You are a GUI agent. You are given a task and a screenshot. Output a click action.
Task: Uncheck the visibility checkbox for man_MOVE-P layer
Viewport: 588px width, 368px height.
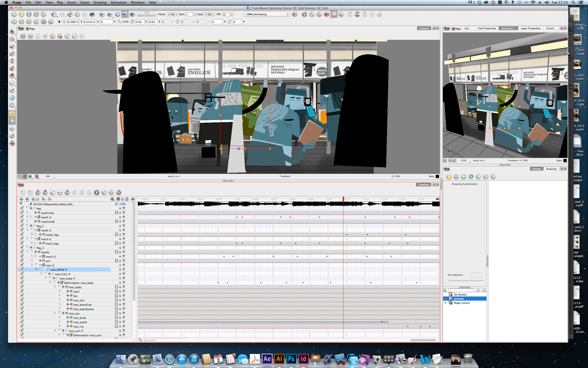click(22, 269)
